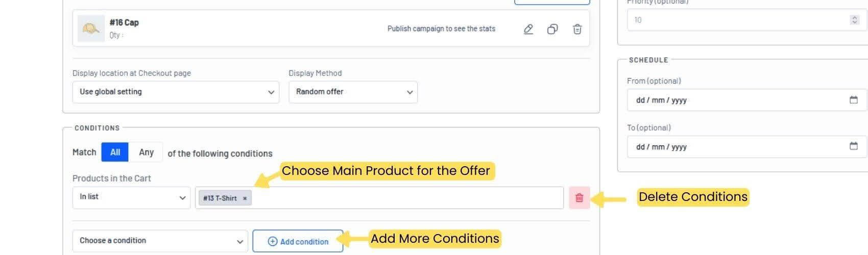Screen dimensions: 868x255
Task: Select the All match option
Action: pyautogui.click(x=115, y=152)
